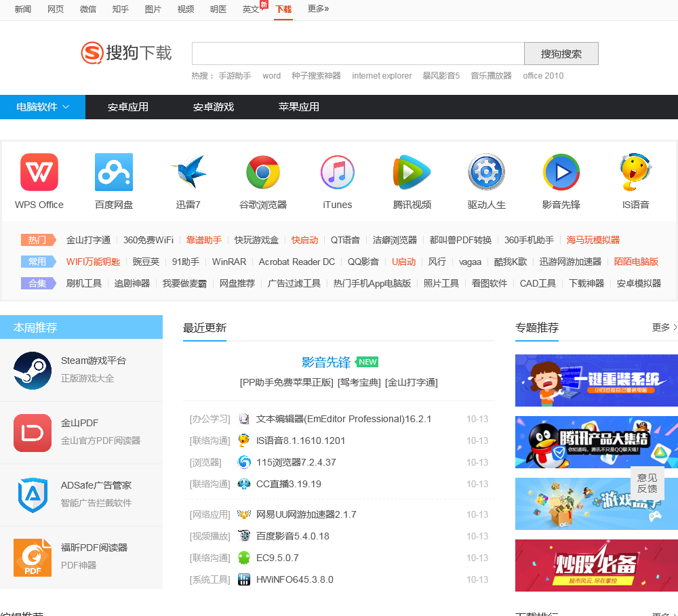Open the Acrobat Reader DC link
Screen dimensions: 678x616
point(297,262)
